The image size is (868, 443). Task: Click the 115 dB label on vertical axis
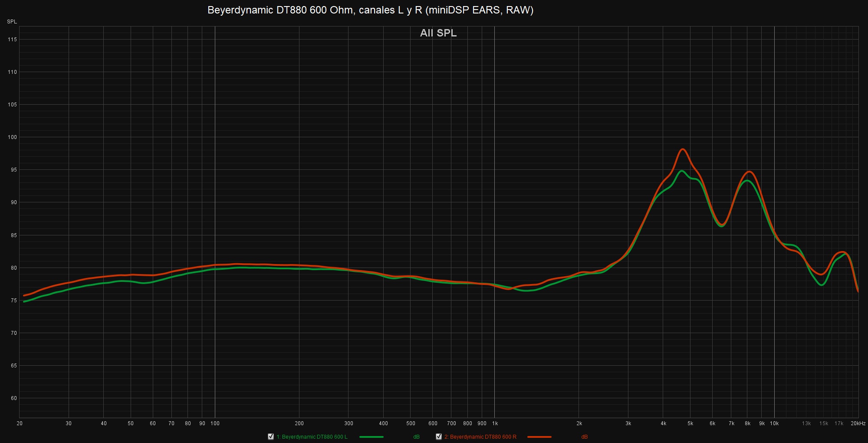(x=12, y=40)
